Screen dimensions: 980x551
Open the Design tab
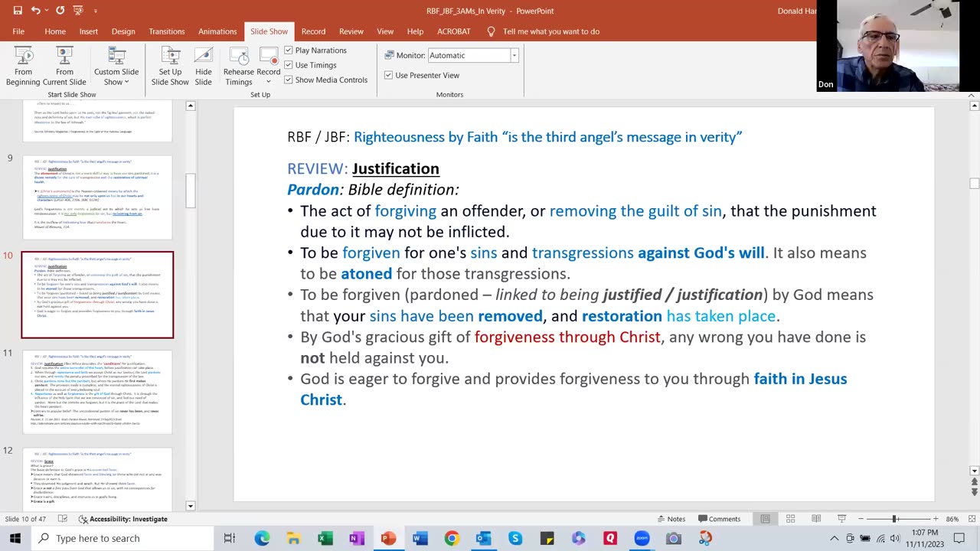click(123, 31)
